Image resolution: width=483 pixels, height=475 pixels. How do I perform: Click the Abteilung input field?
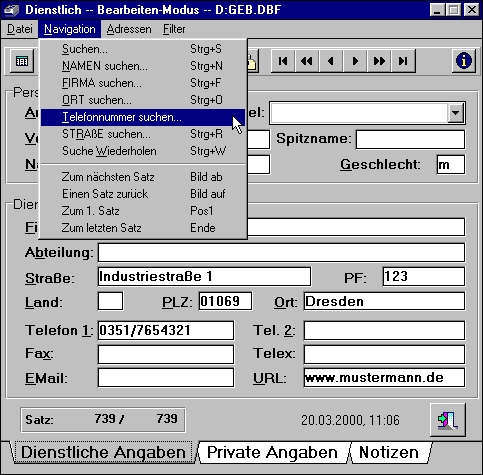[281, 252]
